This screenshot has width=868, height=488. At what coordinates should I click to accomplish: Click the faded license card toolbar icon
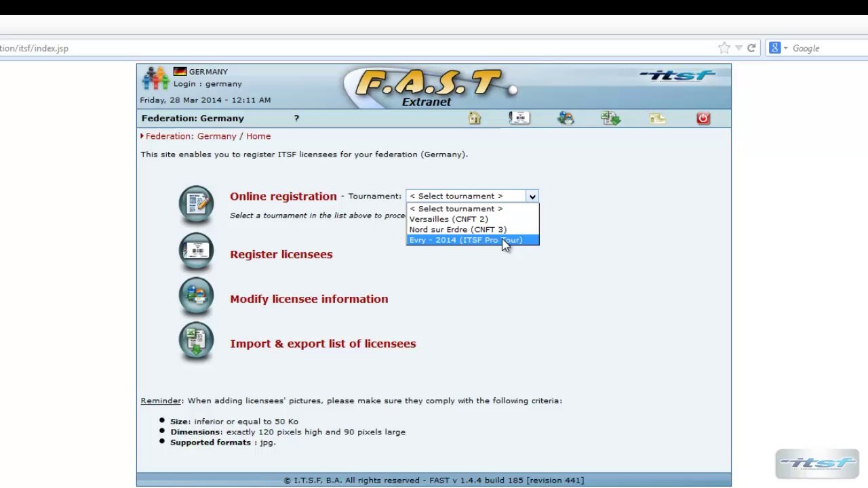(657, 119)
